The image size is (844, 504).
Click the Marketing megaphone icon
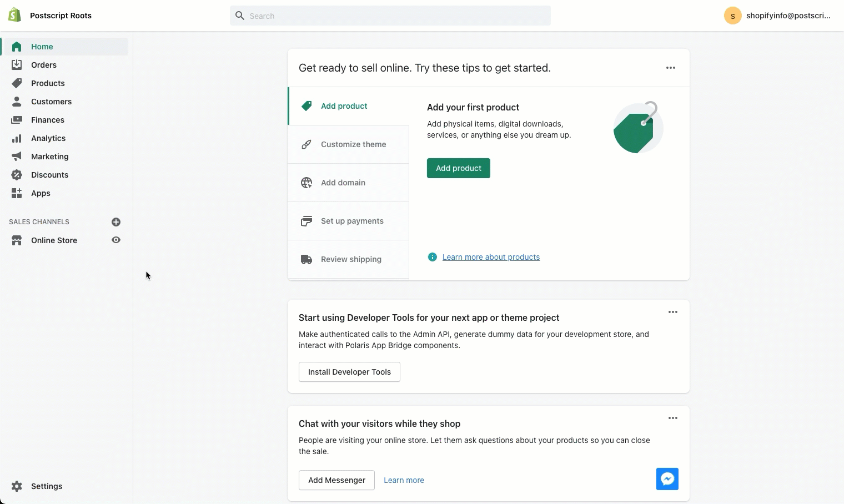[x=17, y=157]
